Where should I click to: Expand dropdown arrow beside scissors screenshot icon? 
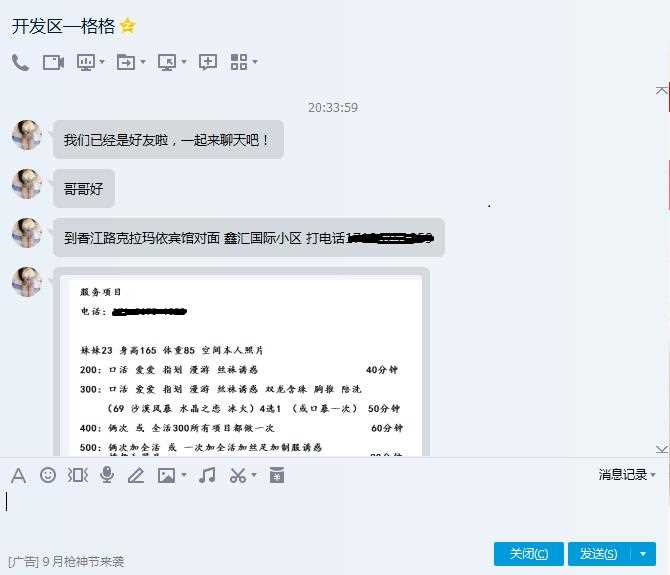254,475
